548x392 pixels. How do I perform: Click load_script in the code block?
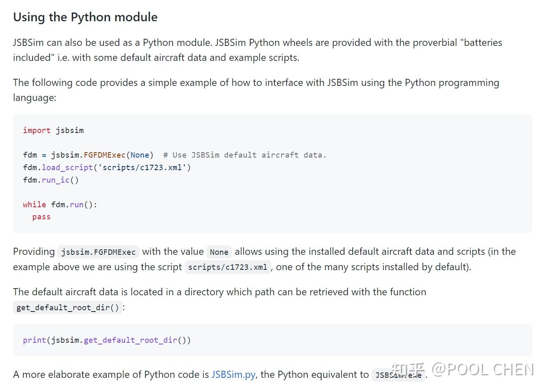pyautogui.click(x=67, y=168)
